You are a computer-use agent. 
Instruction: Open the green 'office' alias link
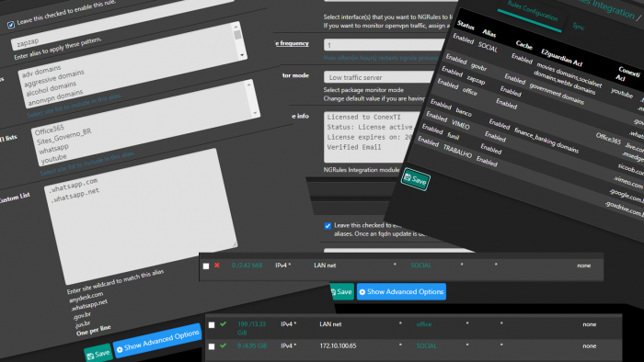pos(424,324)
